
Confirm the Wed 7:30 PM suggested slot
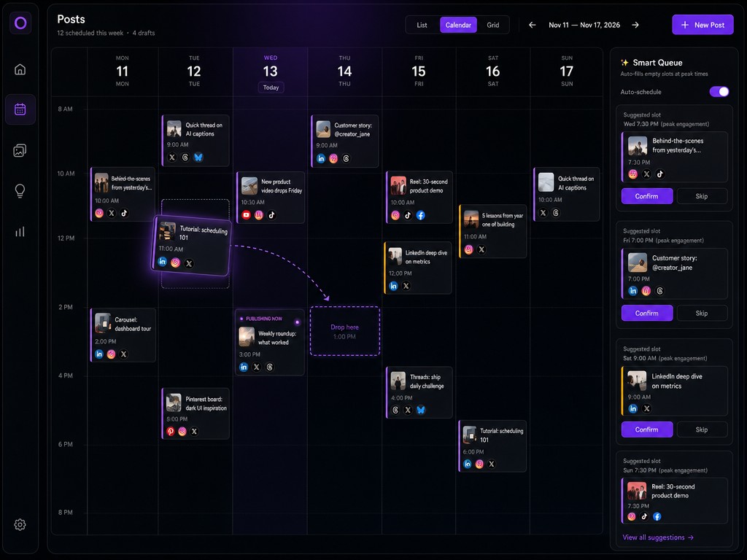[x=647, y=196]
